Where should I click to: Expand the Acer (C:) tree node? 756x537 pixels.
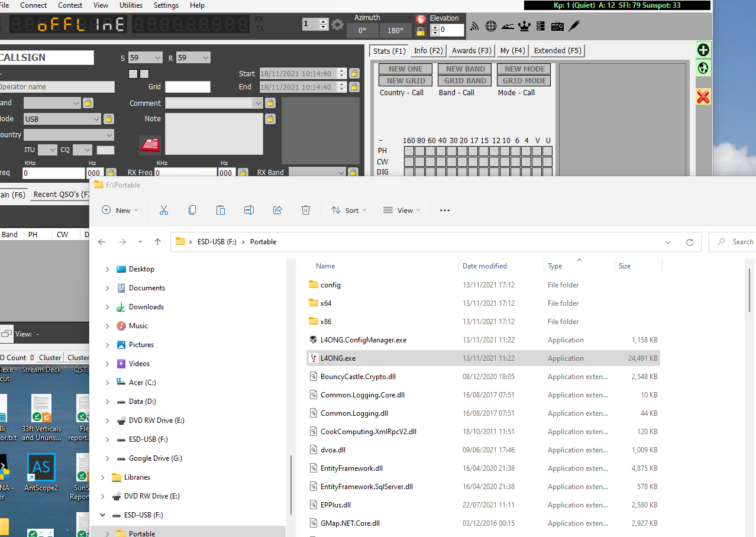click(x=107, y=383)
